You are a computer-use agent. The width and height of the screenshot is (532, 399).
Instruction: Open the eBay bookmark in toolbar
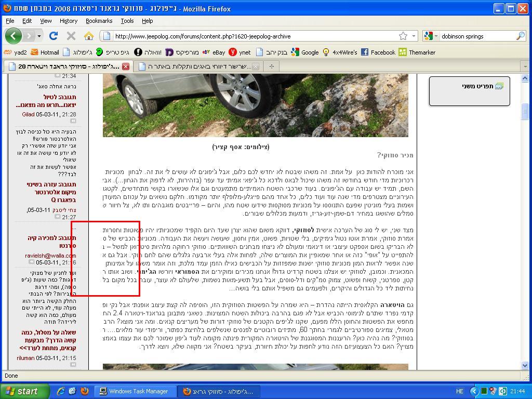click(x=214, y=52)
